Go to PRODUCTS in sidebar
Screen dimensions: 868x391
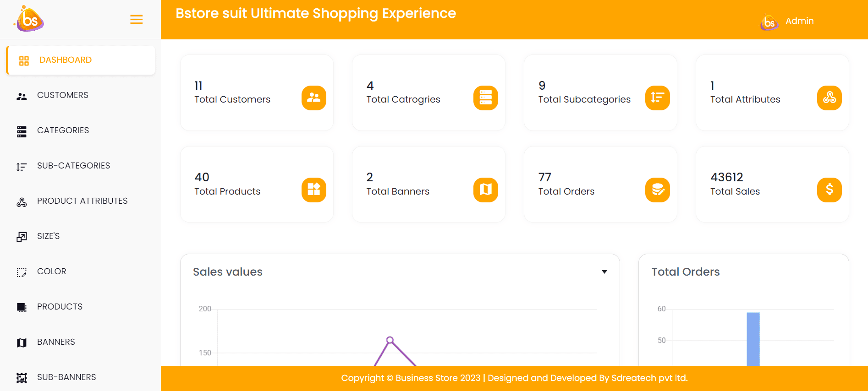click(x=60, y=307)
